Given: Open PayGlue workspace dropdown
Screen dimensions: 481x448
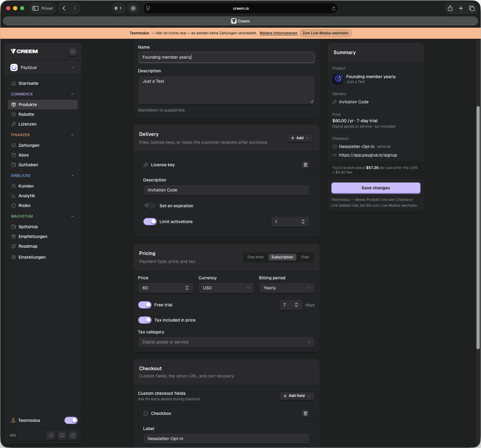Looking at the screenshot, I should click(x=43, y=67).
